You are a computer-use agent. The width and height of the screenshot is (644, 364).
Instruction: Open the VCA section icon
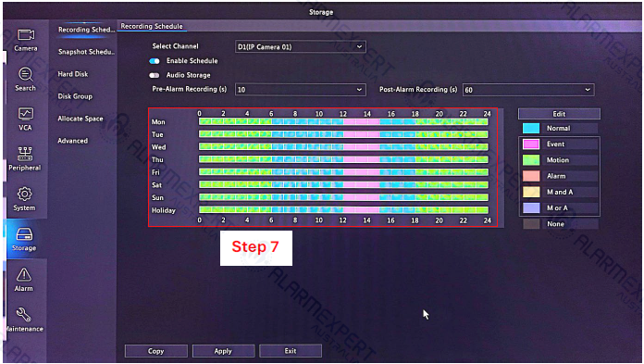click(26, 114)
